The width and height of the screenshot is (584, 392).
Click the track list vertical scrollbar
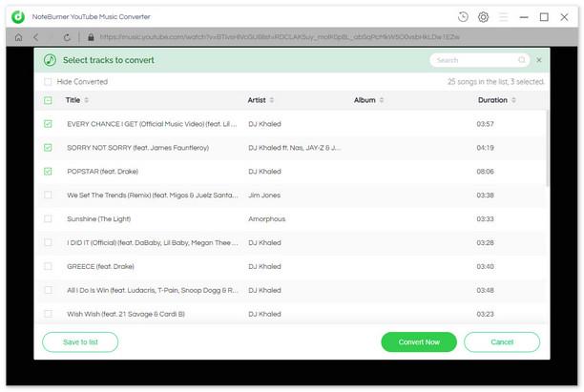[547, 149]
